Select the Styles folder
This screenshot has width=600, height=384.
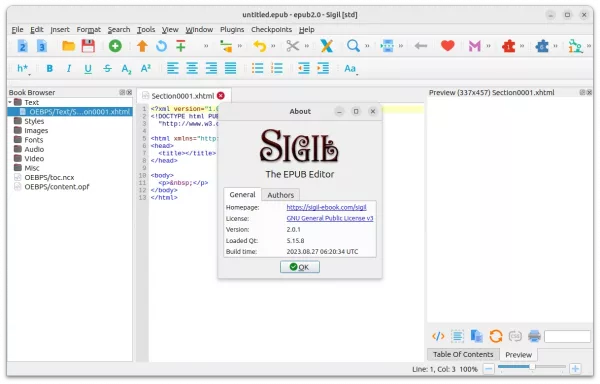click(x=34, y=121)
